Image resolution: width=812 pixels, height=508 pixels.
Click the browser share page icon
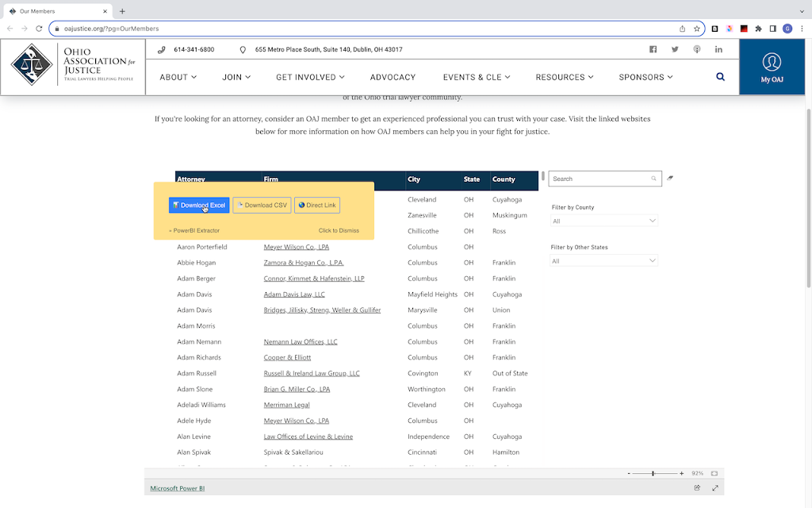pyautogui.click(x=683, y=29)
